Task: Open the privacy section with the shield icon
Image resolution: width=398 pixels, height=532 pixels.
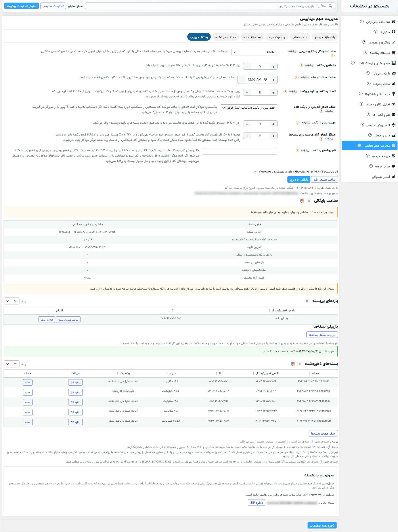Action: (x=381, y=156)
